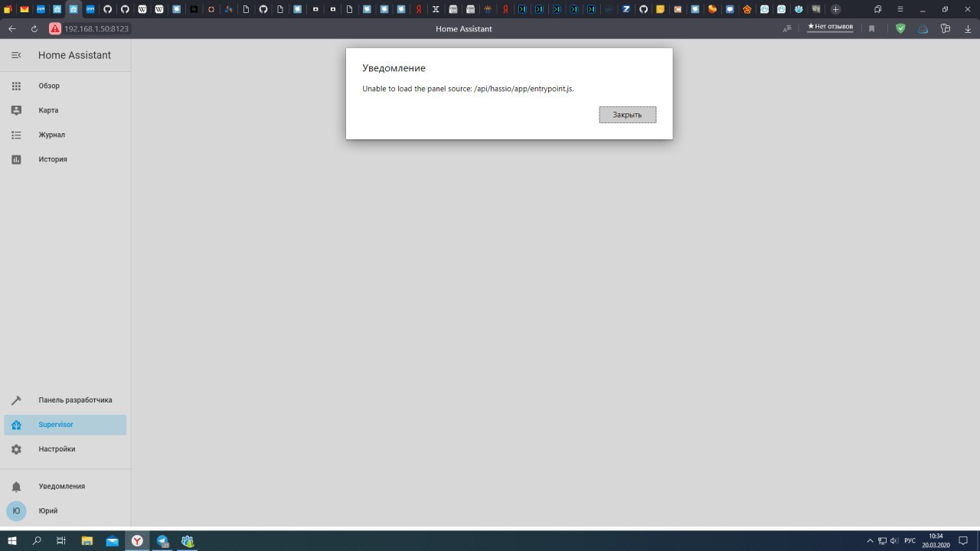980x551 pixels.
Task: Click the developer panel hammer icon
Action: coord(16,400)
